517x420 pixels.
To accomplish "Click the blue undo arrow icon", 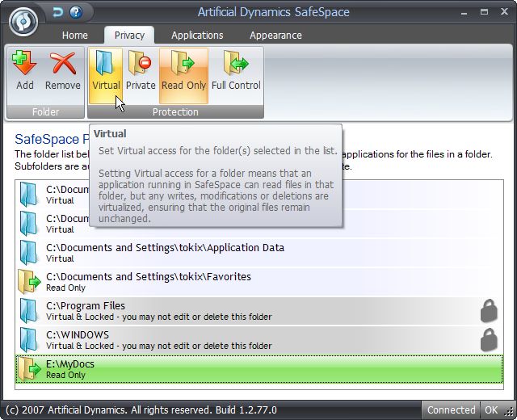I will tap(58, 13).
